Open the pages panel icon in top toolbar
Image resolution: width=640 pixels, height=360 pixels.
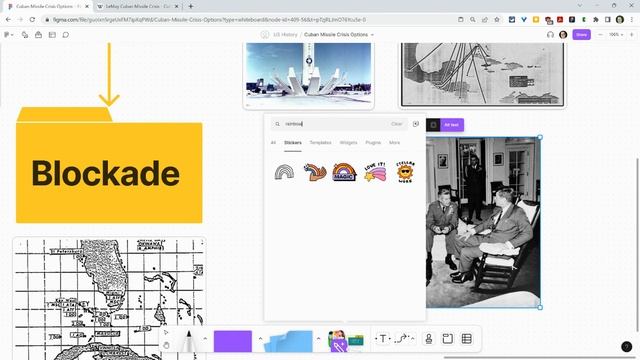(x=52, y=35)
